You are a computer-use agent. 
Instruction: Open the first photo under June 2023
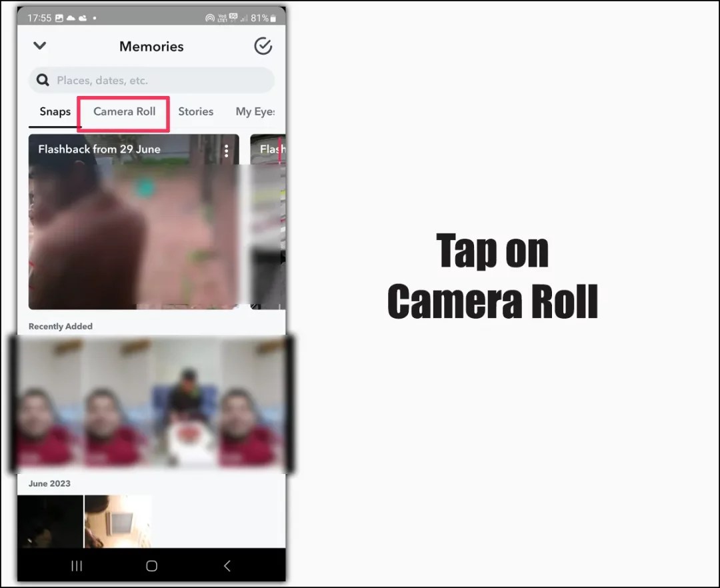(50, 522)
